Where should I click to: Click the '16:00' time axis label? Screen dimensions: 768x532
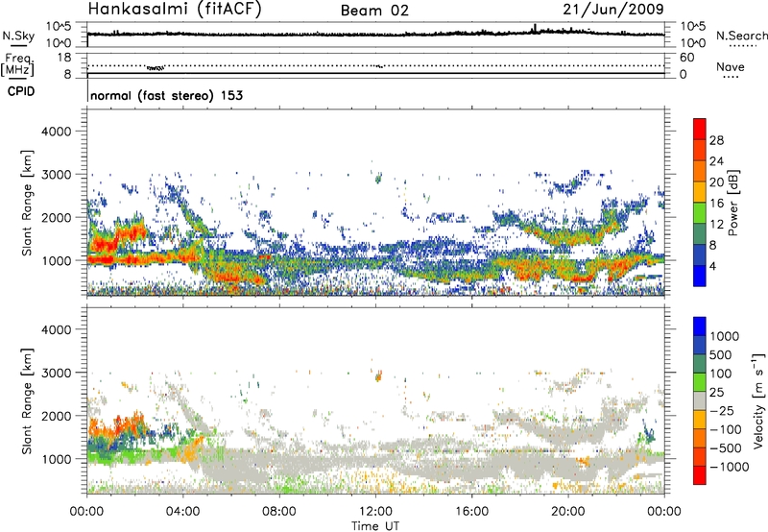pyautogui.click(x=471, y=512)
